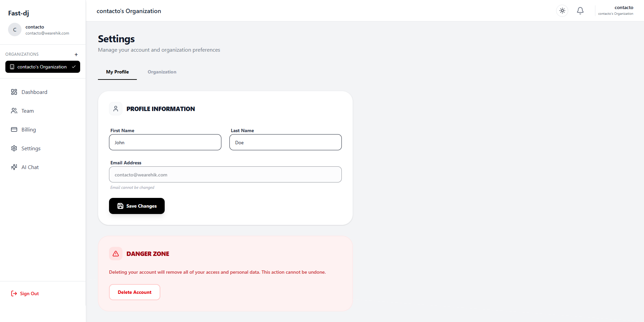Click the Settings gear icon
The height and width of the screenshot is (322, 644).
point(14,148)
